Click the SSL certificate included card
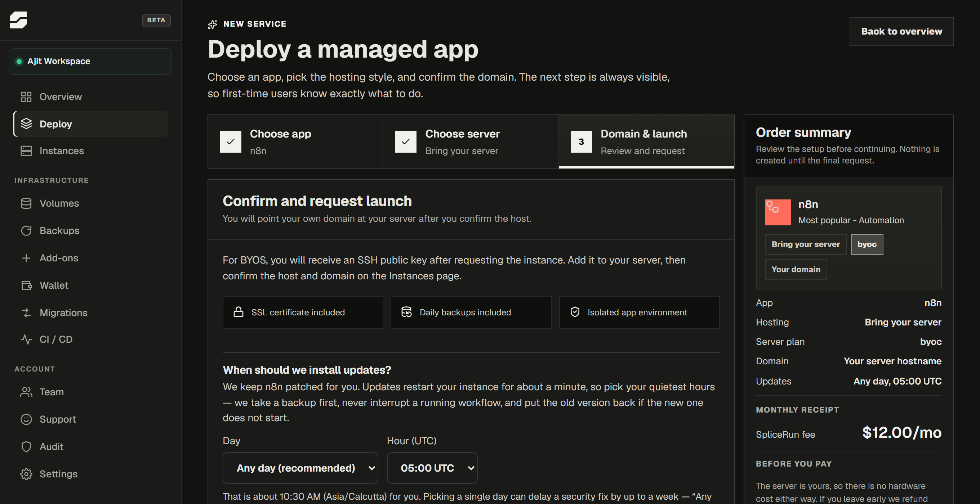 303,312
